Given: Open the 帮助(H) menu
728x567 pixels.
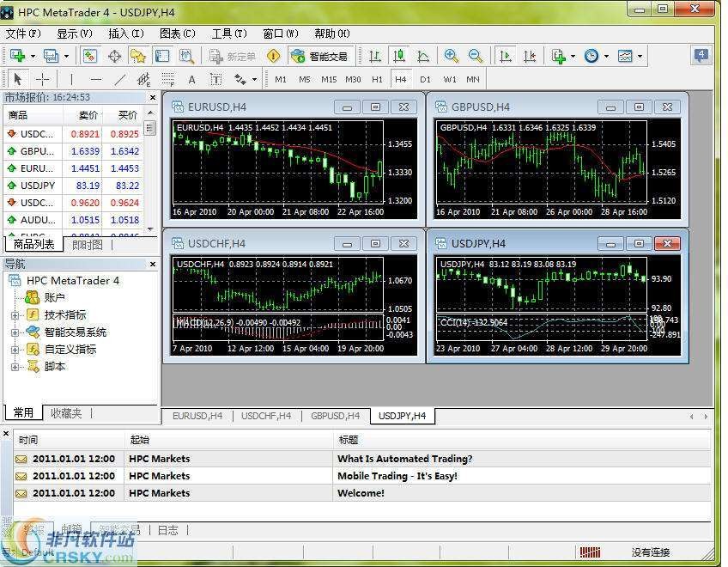Looking at the screenshot, I should (332, 34).
